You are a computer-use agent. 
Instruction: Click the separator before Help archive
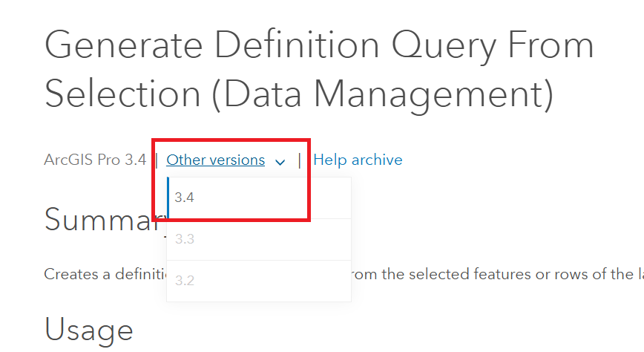300,160
